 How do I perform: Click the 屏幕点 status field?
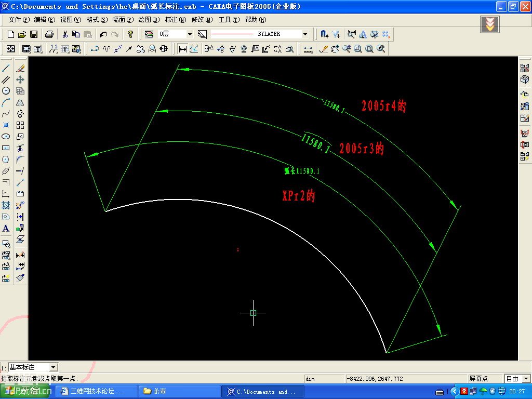pos(485,379)
